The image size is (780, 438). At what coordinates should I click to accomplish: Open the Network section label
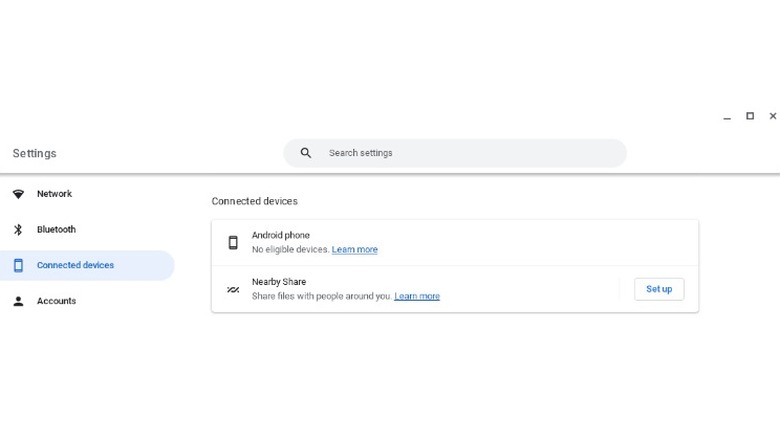click(x=54, y=194)
